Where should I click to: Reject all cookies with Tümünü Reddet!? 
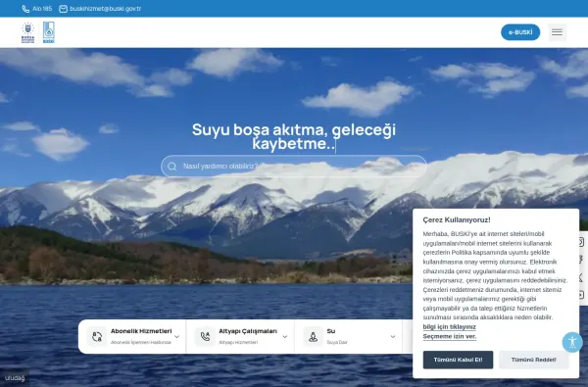point(534,360)
